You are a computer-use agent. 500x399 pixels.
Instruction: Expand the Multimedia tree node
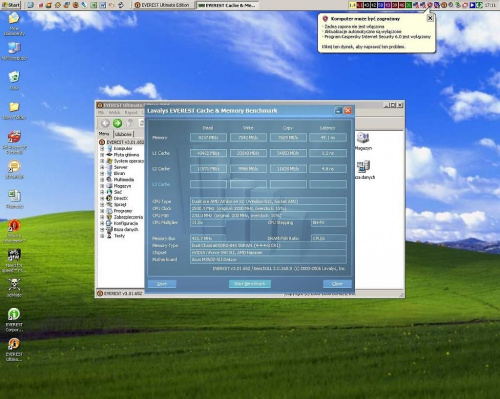[102, 180]
